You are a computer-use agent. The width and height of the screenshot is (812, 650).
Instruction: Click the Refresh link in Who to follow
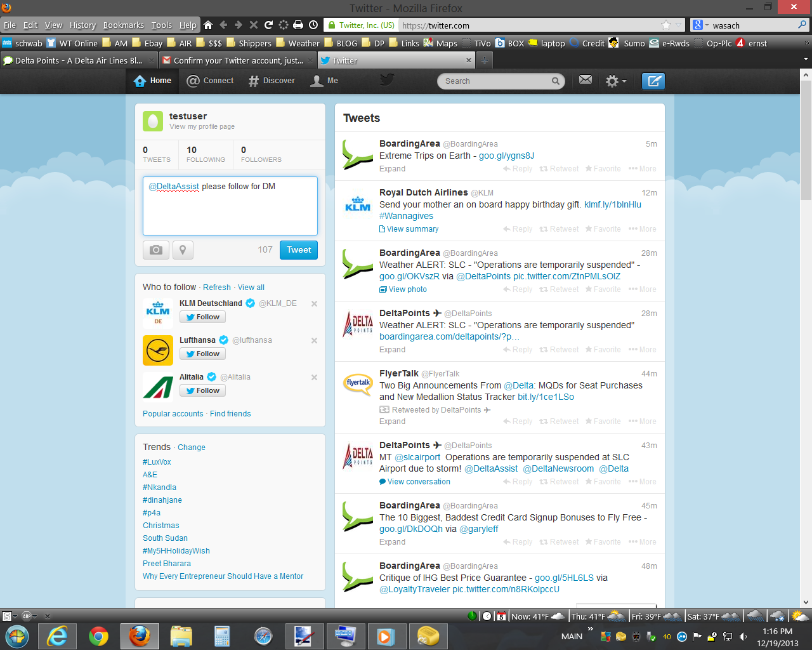(x=217, y=288)
